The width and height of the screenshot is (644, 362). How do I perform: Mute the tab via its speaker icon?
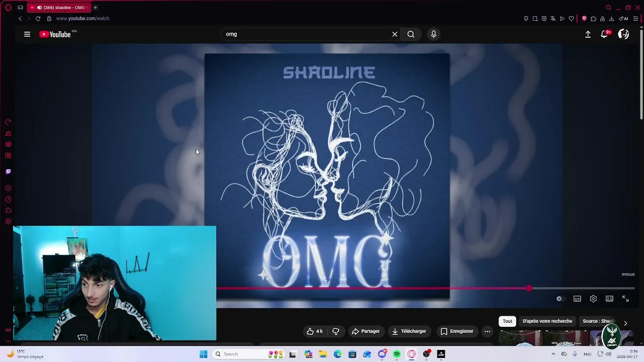(39, 8)
